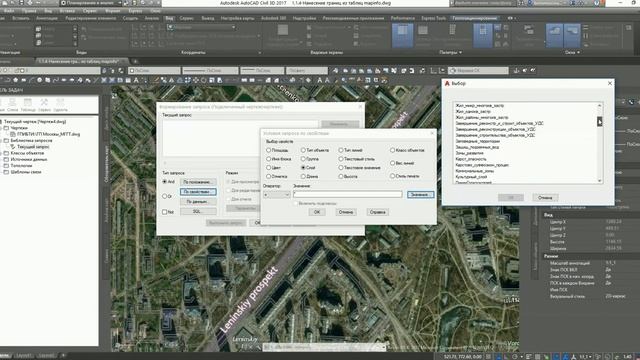This screenshot has height=360, width=640.
Task: Select Библиотека запросов tree node
Action: (31, 140)
